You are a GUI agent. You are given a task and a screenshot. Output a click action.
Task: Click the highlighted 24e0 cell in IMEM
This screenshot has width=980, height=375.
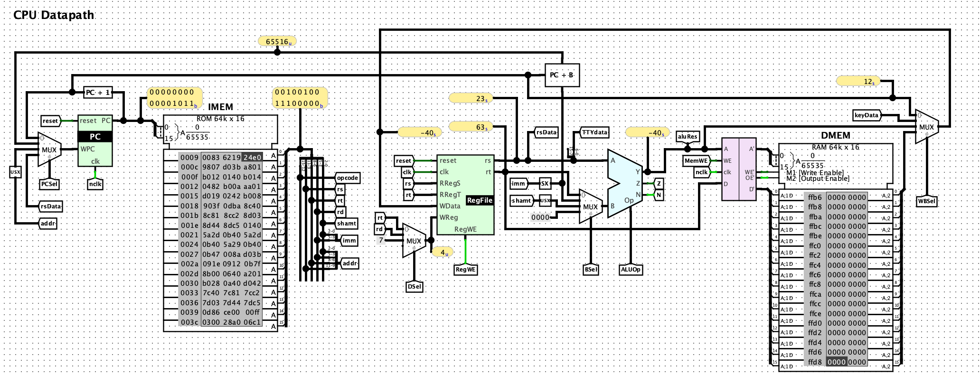pos(252,157)
